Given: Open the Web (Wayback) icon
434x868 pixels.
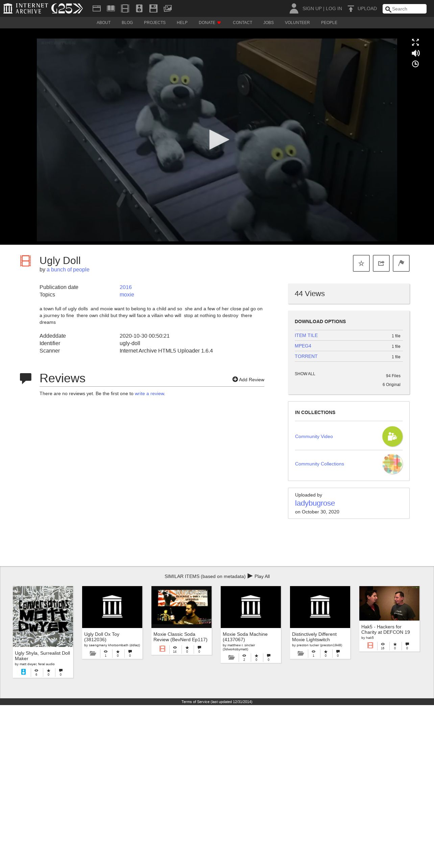Looking at the screenshot, I should coord(97,8).
